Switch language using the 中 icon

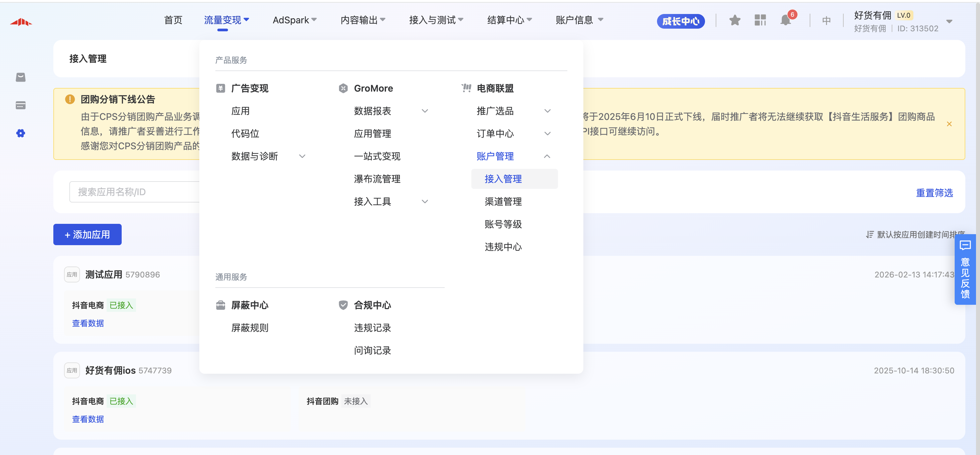(826, 20)
